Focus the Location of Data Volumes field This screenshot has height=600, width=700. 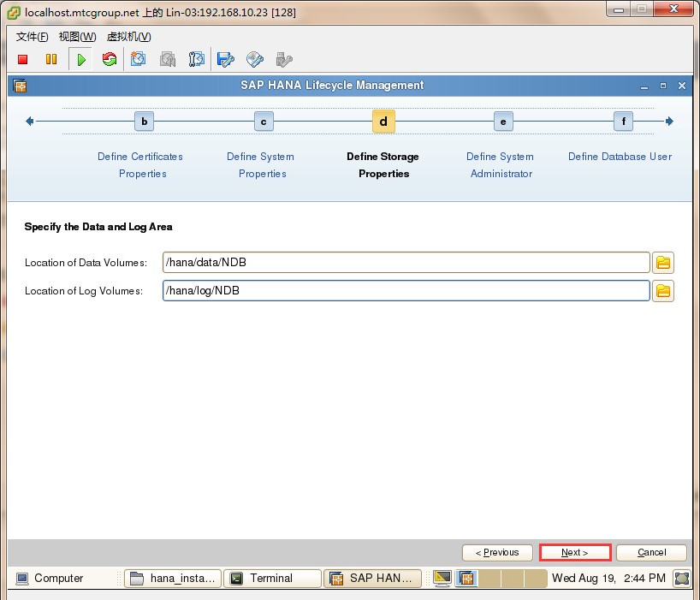(406, 263)
